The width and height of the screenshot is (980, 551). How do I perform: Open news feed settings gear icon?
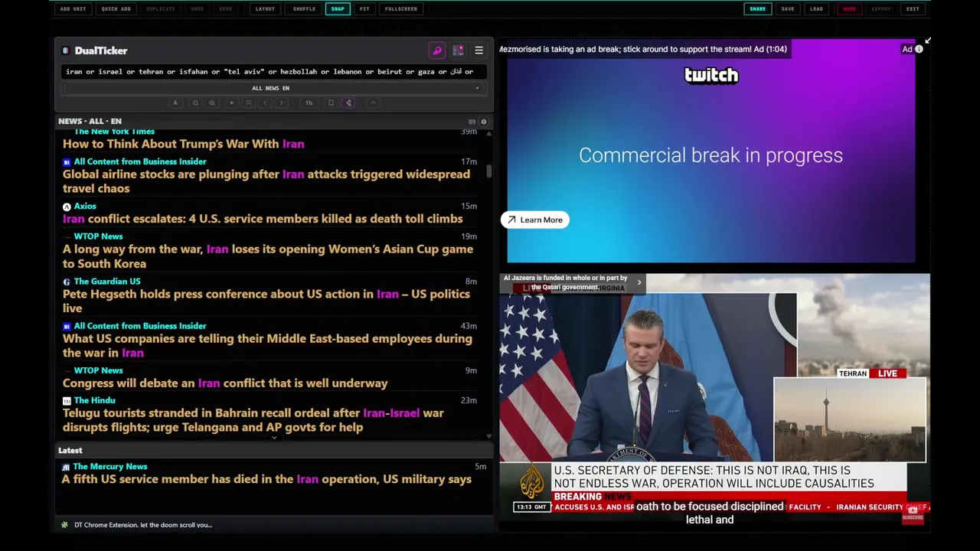483,122
